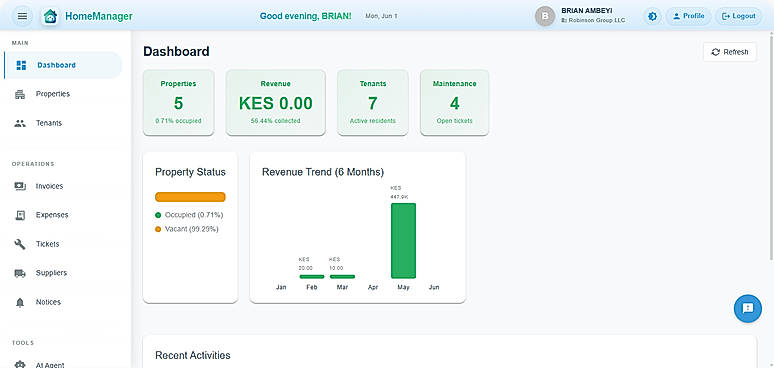This screenshot has height=368, width=774.
Task: Click the BRIAN AMBEYI user name
Action: click(x=587, y=10)
